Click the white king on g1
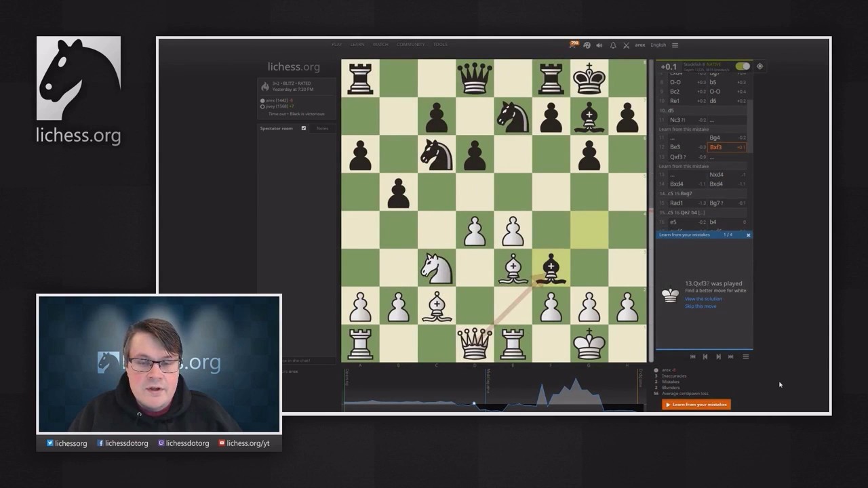868x488 pixels. tap(589, 344)
